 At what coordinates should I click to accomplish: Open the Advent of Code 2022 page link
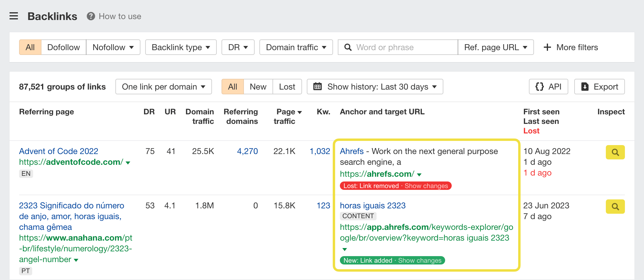58,151
